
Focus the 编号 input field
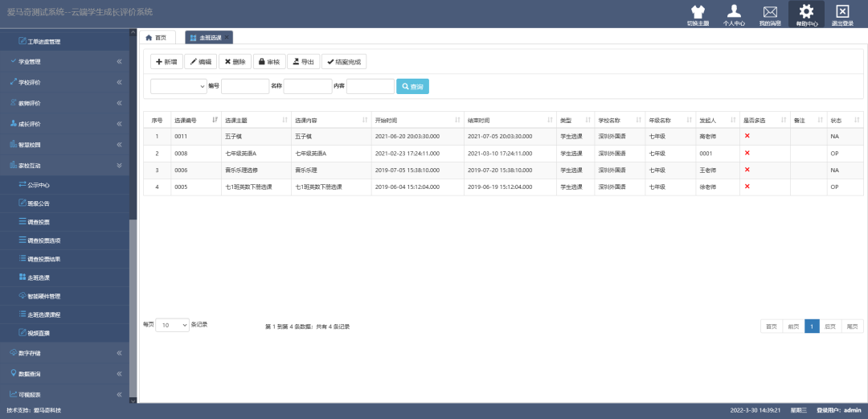pos(245,87)
